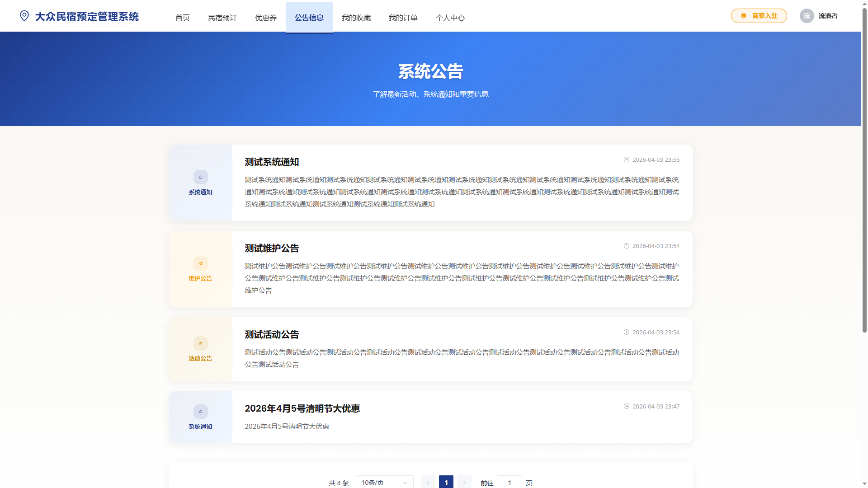
Task: Open 我的订单 navigation tab
Action: pos(403,18)
